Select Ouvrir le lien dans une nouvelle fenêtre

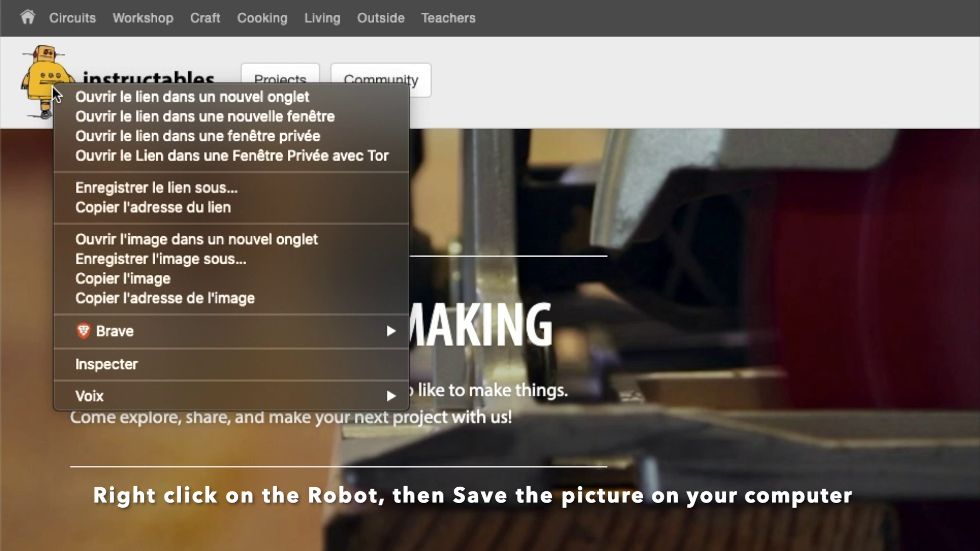tap(205, 116)
